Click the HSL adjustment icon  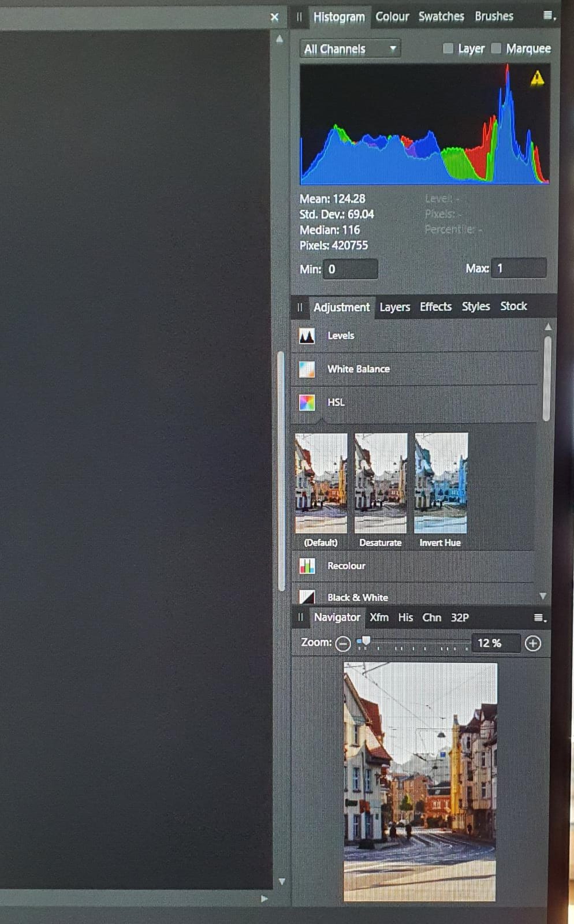[x=307, y=403]
